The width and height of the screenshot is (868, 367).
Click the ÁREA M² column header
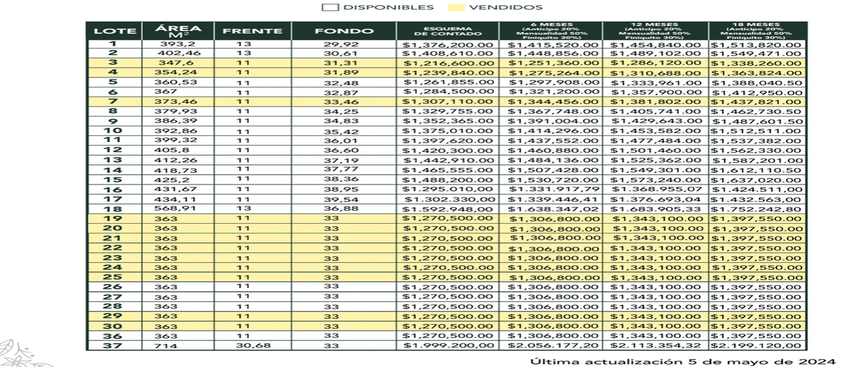pyautogui.click(x=176, y=31)
